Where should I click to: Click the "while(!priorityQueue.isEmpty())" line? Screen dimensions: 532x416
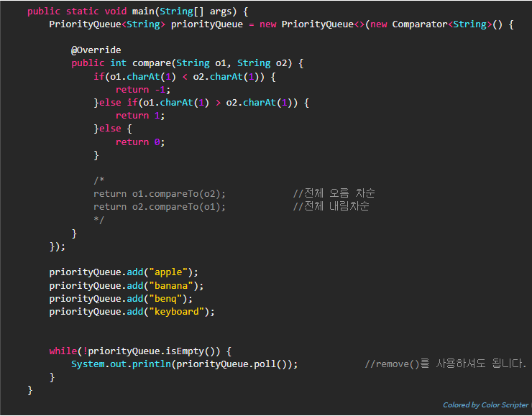(x=140, y=351)
